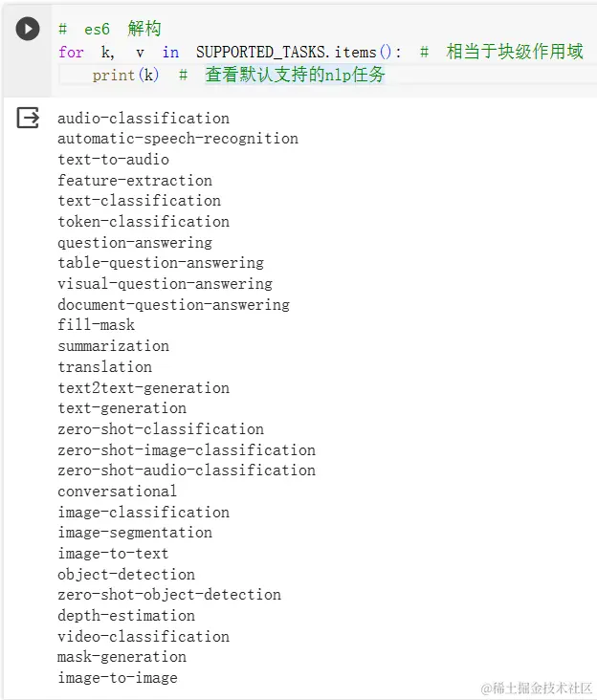Screen dimensions: 597x700
Task: Click SUPPORTED_TASKS.items() in the code
Action: click(298, 52)
